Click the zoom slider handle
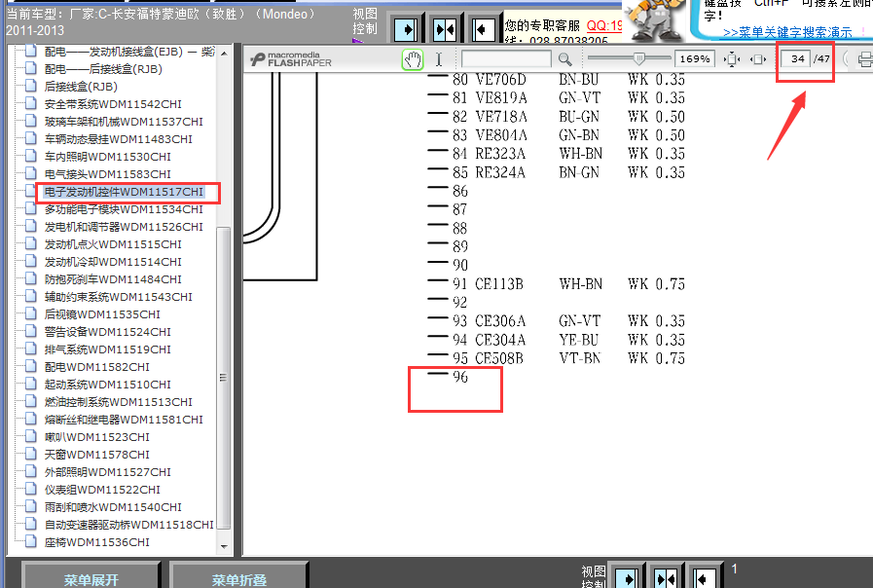 (638, 59)
